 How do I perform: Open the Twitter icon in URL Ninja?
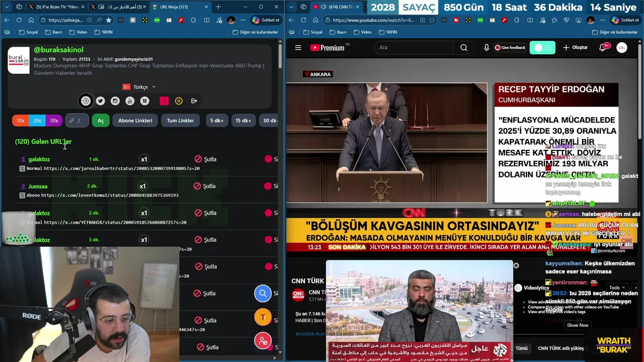pyautogui.click(x=101, y=101)
